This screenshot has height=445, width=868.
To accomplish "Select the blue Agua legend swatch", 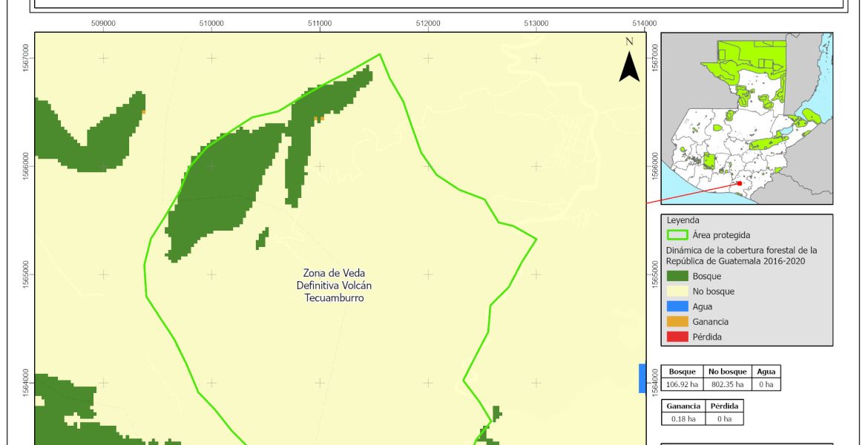I will [677, 306].
